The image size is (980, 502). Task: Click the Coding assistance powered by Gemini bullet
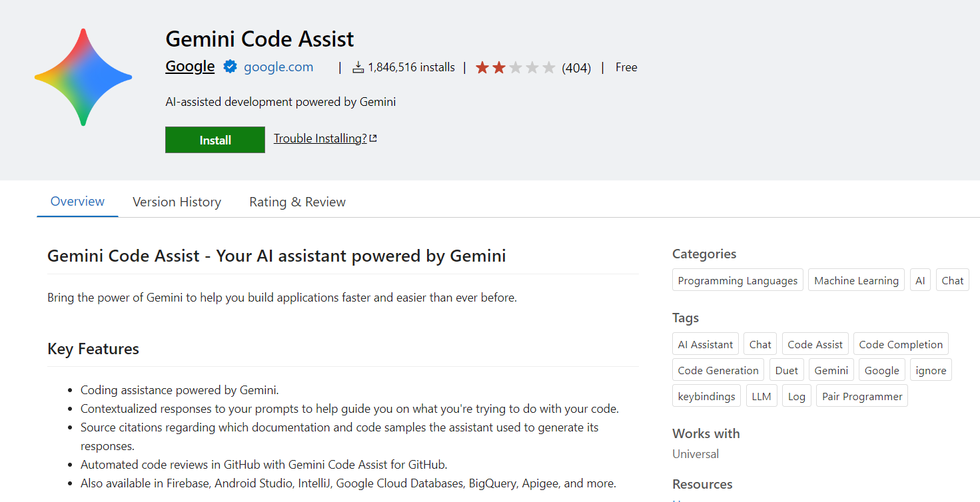pyautogui.click(x=180, y=390)
